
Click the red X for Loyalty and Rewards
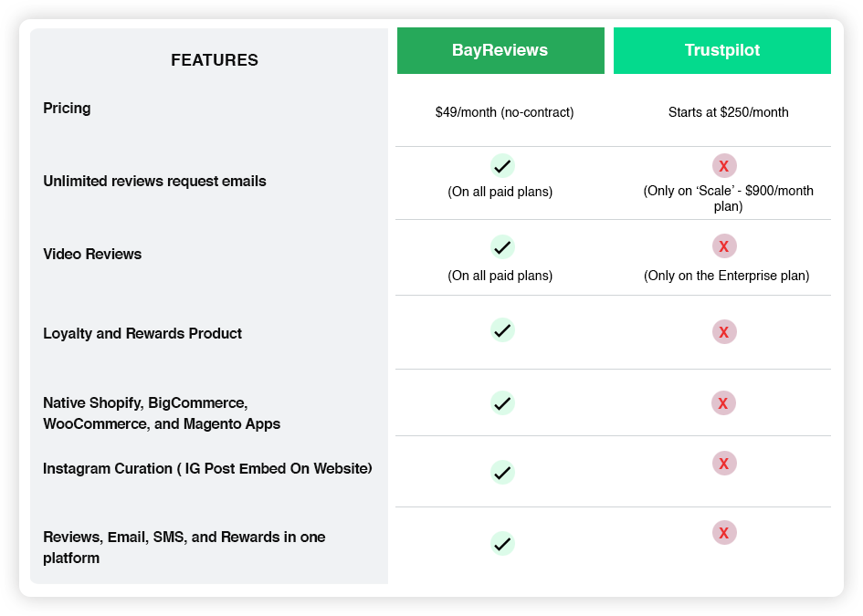point(723,331)
